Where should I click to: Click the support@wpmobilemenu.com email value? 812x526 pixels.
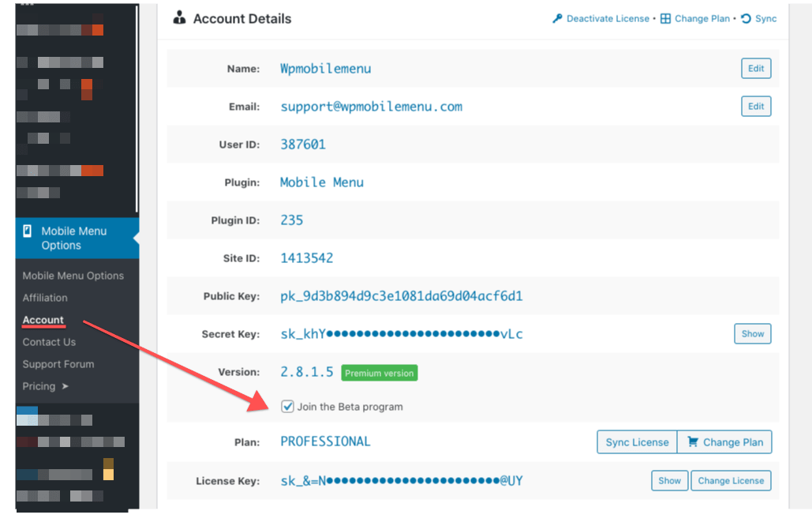point(372,107)
